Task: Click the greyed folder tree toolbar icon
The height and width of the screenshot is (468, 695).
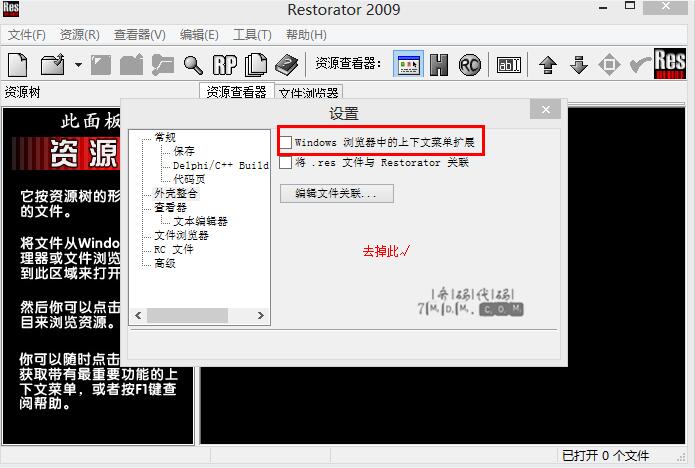Action: click(x=162, y=65)
